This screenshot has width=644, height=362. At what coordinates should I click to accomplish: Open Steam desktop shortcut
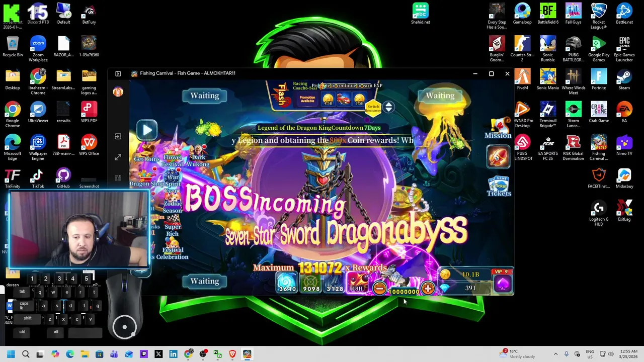pyautogui.click(x=624, y=79)
